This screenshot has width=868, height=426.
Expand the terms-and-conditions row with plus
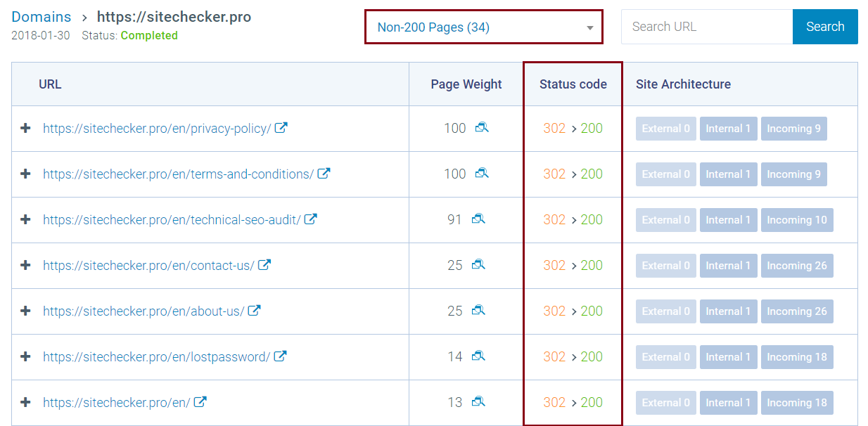[26, 174]
